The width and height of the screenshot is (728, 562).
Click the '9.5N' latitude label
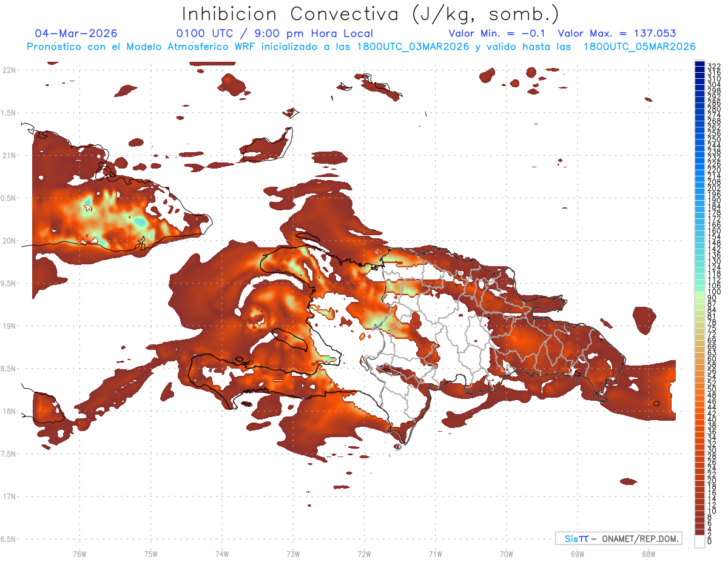pyautogui.click(x=9, y=283)
